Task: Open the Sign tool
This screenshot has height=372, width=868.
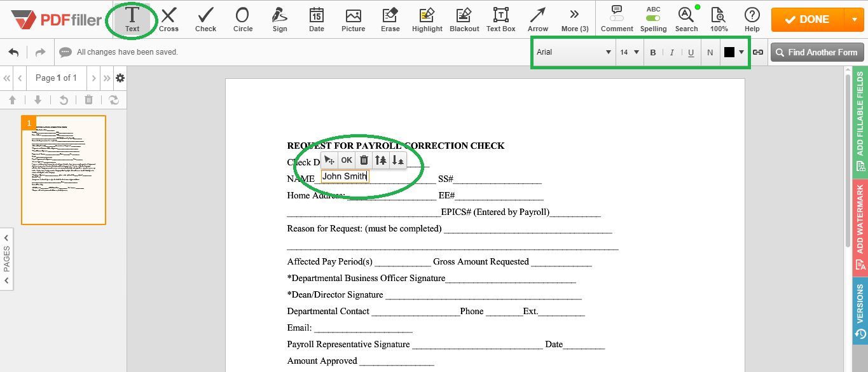Action: pyautogui.click(x=279, y=19)
